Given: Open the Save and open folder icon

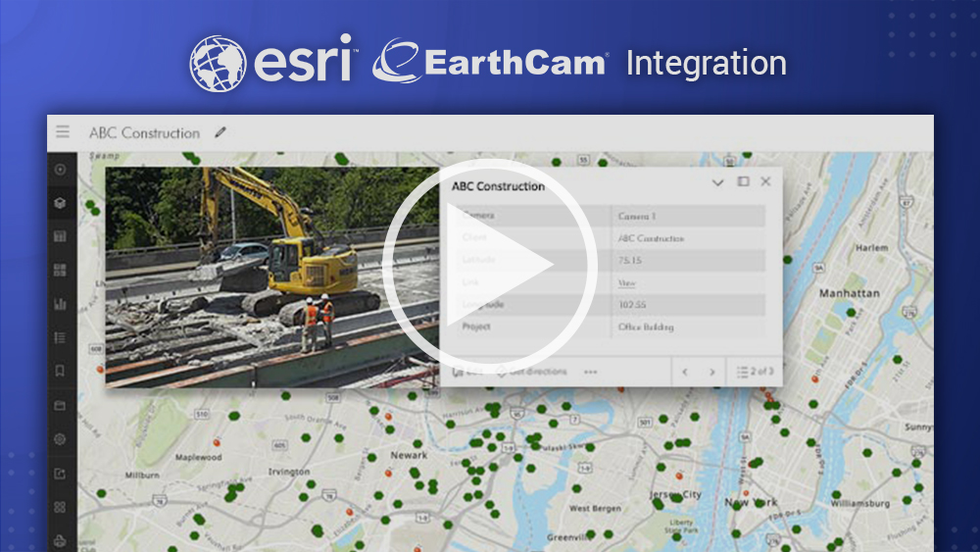Looking at the screenshot, I should pyautogui.click(x=60, y=406).
